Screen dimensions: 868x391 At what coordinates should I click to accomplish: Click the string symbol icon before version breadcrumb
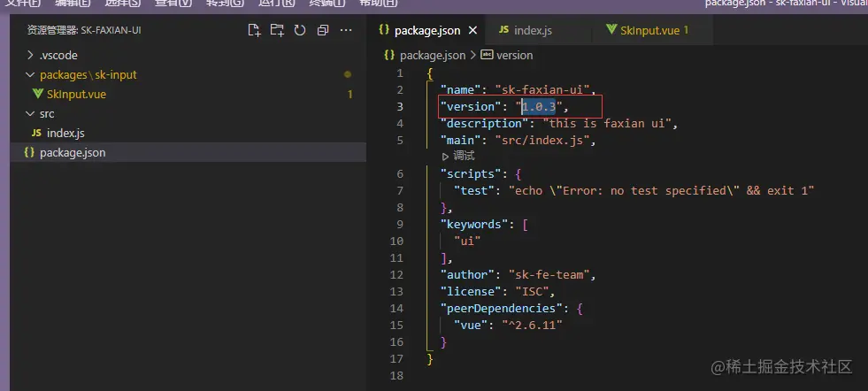click(x=487, y=55)
